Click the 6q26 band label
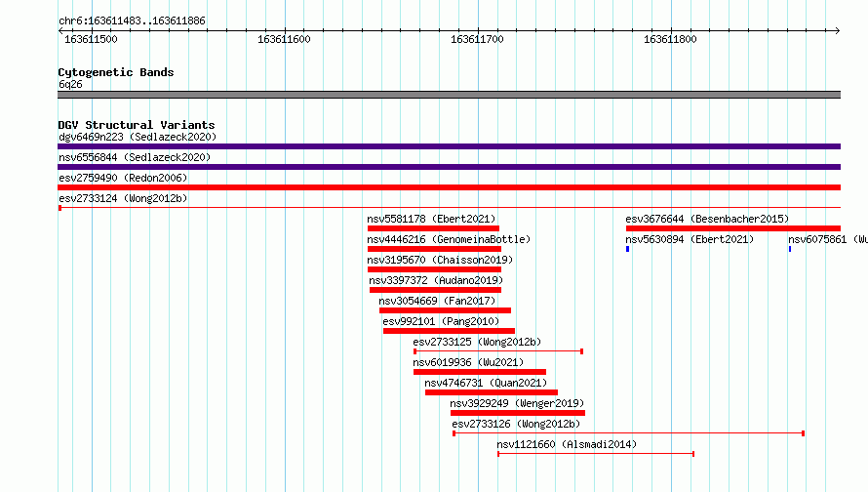 (70, 84)
